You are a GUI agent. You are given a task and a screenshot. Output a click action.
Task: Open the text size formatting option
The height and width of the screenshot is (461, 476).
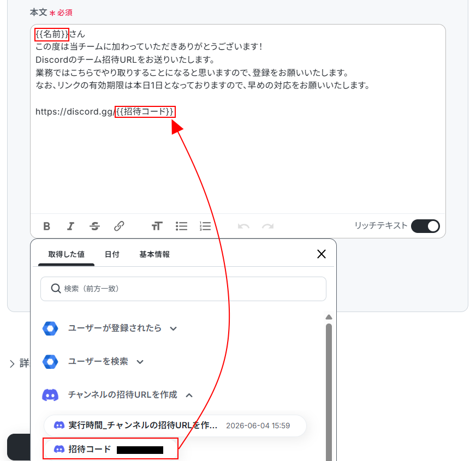(x=157, y=226)
